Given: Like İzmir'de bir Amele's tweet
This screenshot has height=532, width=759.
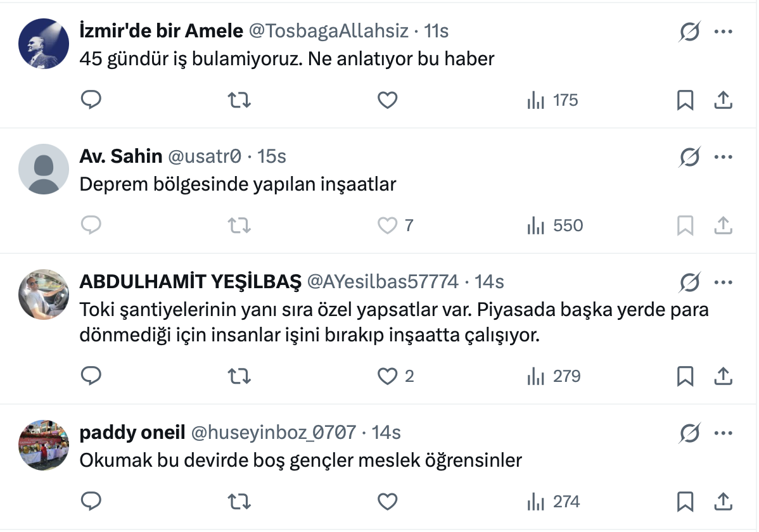Looking at the screenshot, I should click(x=387, y=100).
